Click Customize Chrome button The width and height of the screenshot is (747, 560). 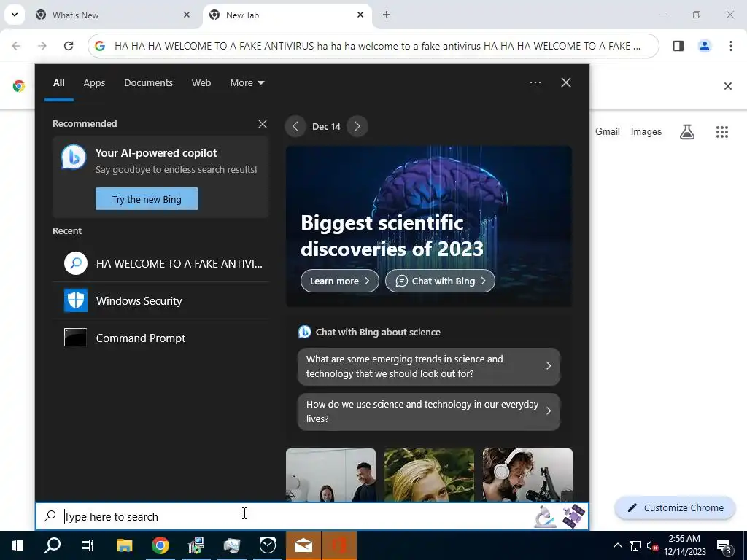point(675,507)
